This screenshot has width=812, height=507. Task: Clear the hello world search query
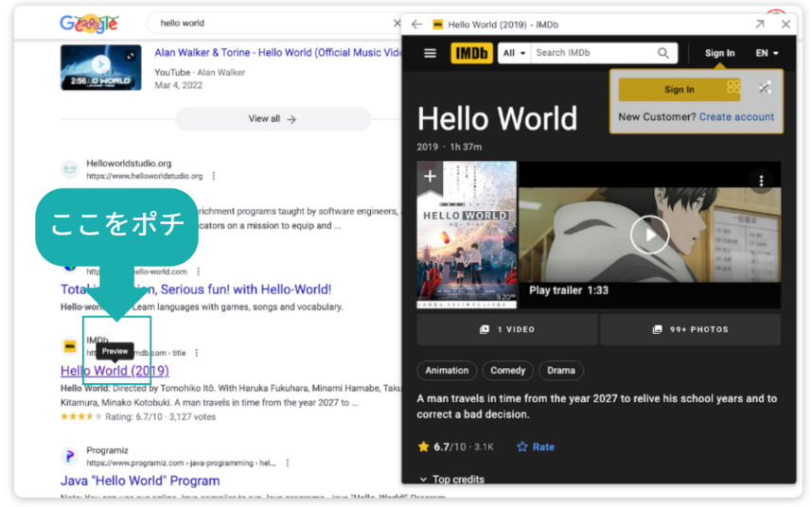pyautogui.click(x=397, y=24)
